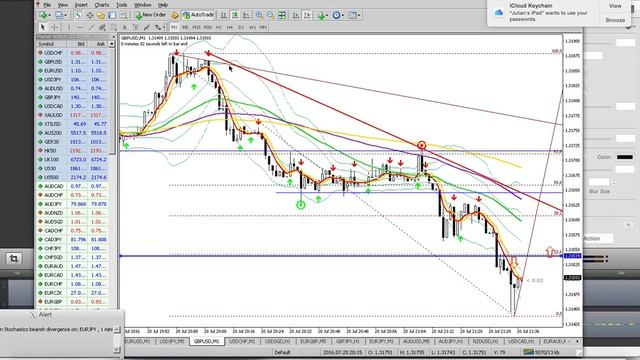Open the Charts menu
Screen dimensions: 640x360
pyautogui.click(x=102, y=5)
